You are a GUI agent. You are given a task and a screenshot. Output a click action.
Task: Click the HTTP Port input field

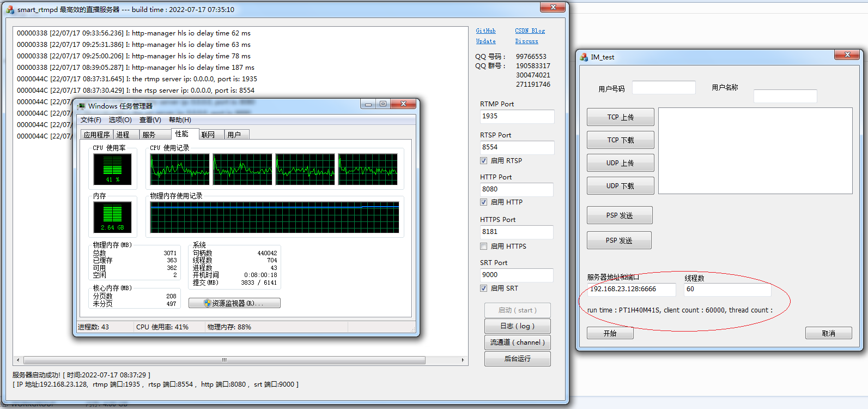[516, 190]
